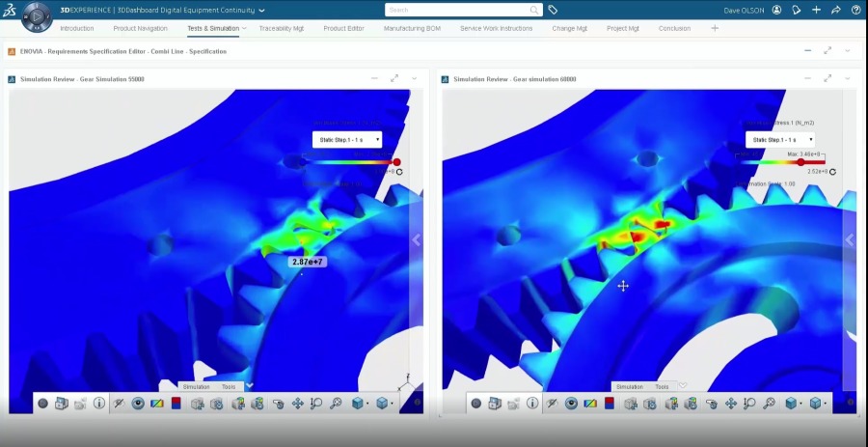Toggle the visibility eye icon in right toolbar
Viewport: 868px width, 447px height.
(571, 404)
